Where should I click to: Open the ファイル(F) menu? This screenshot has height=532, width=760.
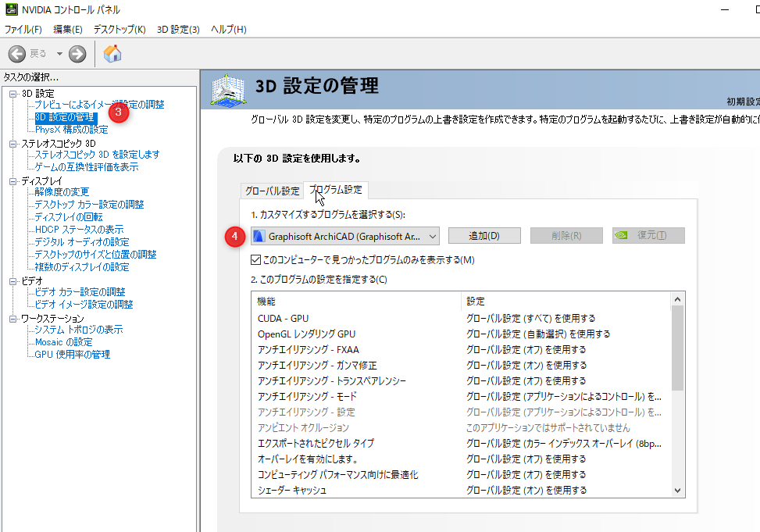click(x=23, y=30)
